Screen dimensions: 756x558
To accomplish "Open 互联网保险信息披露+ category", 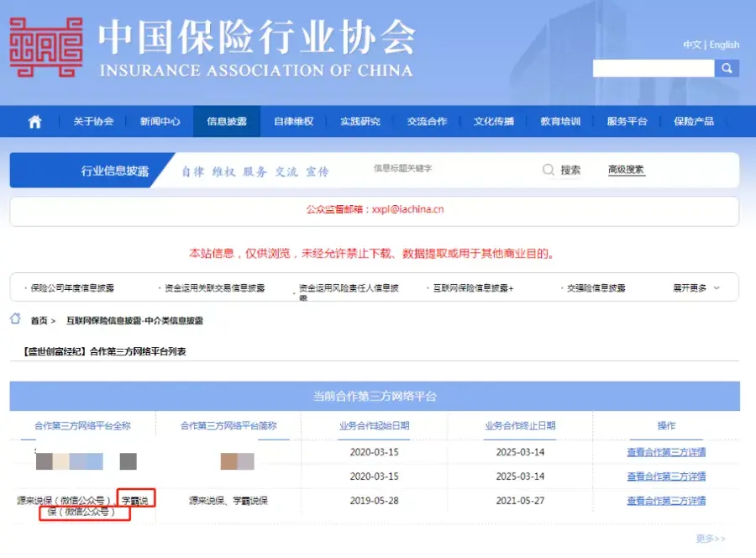I will (473, 288).
